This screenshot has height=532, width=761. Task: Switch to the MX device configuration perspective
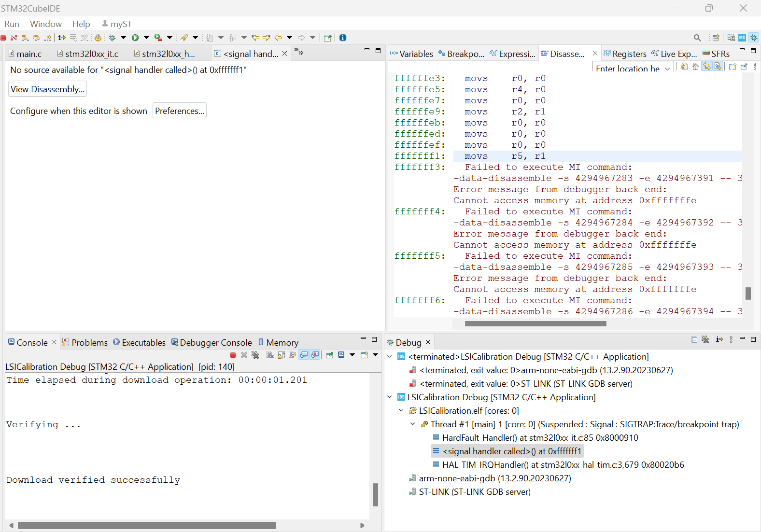[x=742, y=38]
